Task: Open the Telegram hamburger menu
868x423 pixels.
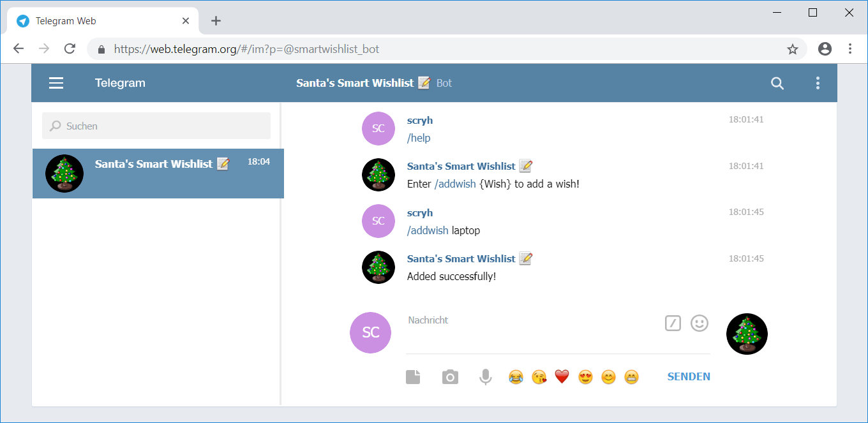Action: (x=56, y=83)
